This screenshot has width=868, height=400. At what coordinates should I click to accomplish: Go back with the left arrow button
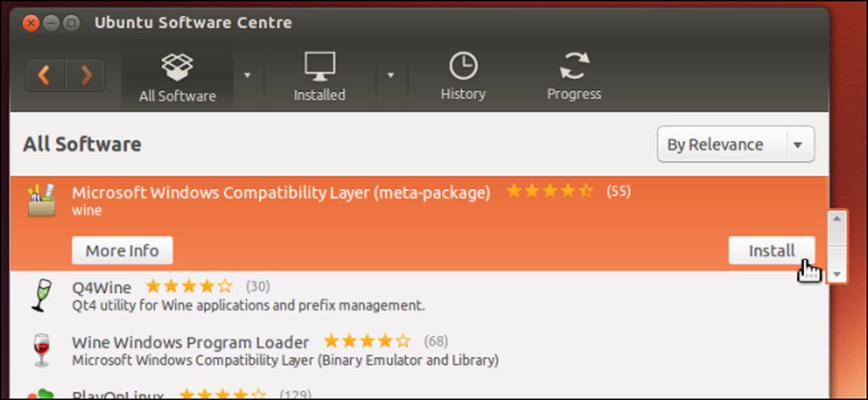coord(45,75)
